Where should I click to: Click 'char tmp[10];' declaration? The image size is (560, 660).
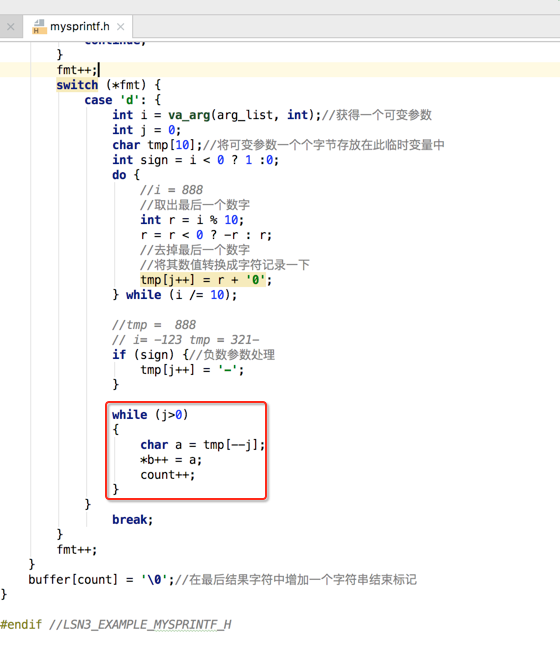pos(157,145)
